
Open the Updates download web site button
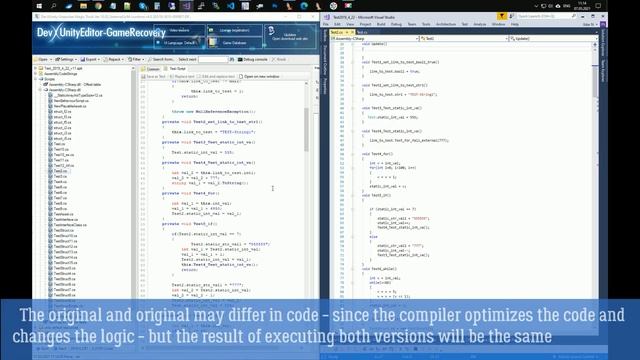coord(290,36)
